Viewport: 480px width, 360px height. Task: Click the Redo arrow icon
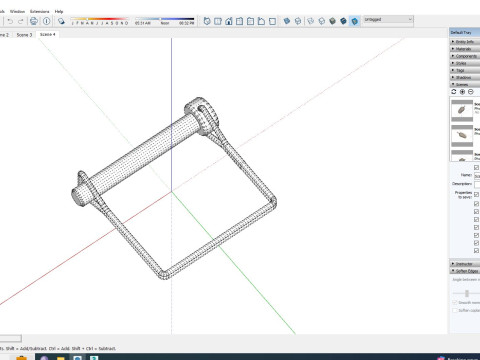[x=21, y=21]
